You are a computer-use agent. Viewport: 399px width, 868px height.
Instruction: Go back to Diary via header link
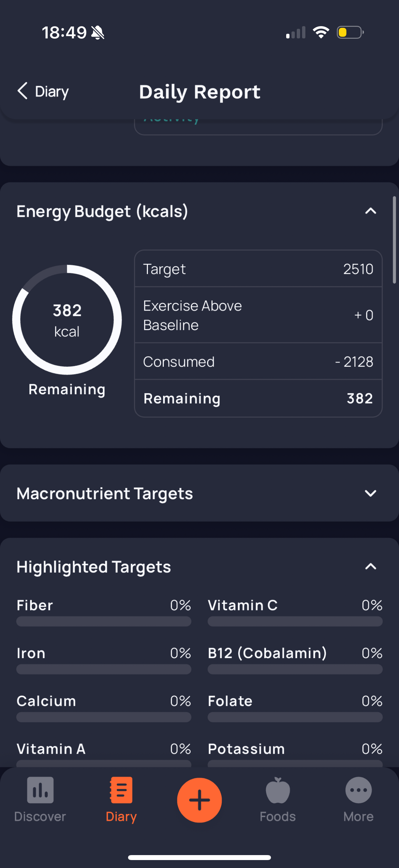coord(52,92)
